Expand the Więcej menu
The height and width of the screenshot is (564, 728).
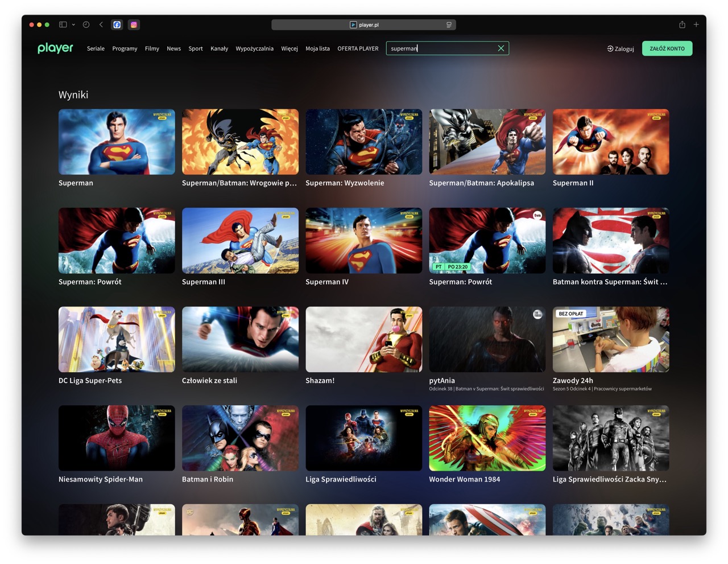tap(289, 48)
